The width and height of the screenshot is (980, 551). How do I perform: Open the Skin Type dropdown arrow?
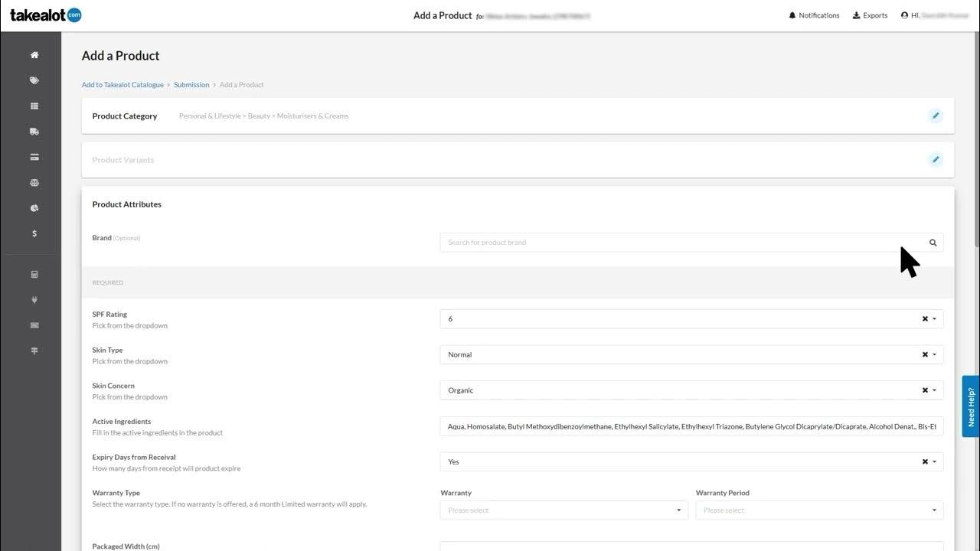[x=935, y=355]
